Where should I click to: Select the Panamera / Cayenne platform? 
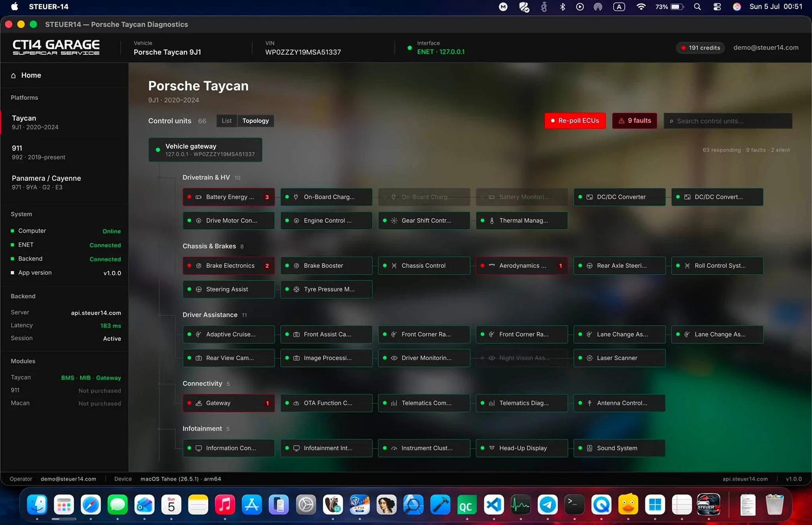click(x=64, y=182)
